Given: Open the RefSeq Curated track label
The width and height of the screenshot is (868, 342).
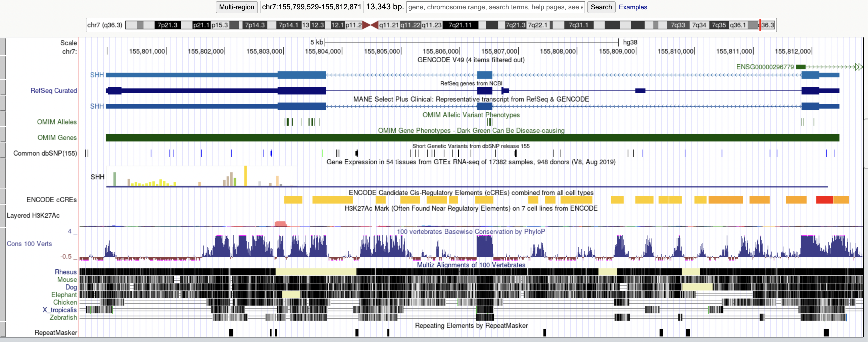Looking at the screenshot, I should coord(54,91).
